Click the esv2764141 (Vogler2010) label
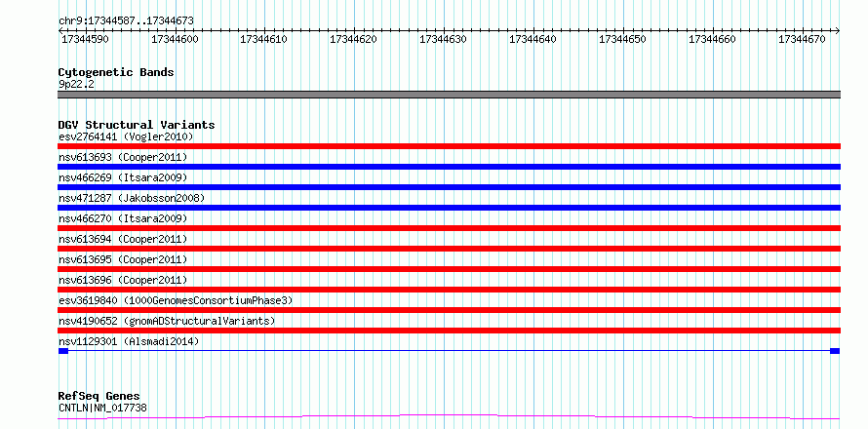The width and height of the screenshot is (868, 429). coord(126,136)
